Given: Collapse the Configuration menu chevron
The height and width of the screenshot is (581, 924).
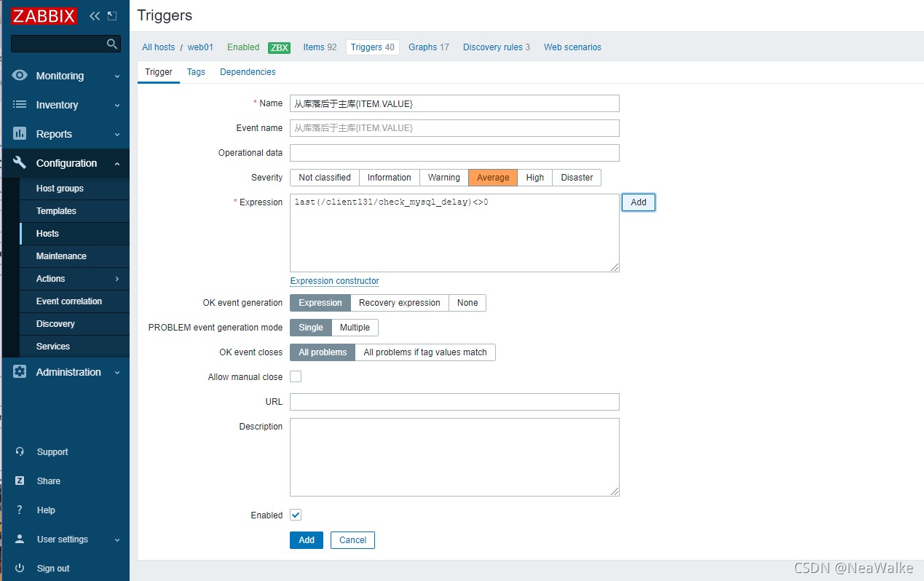Looking at the screenshot, I should pyautogui.click(x=117, y=164).
